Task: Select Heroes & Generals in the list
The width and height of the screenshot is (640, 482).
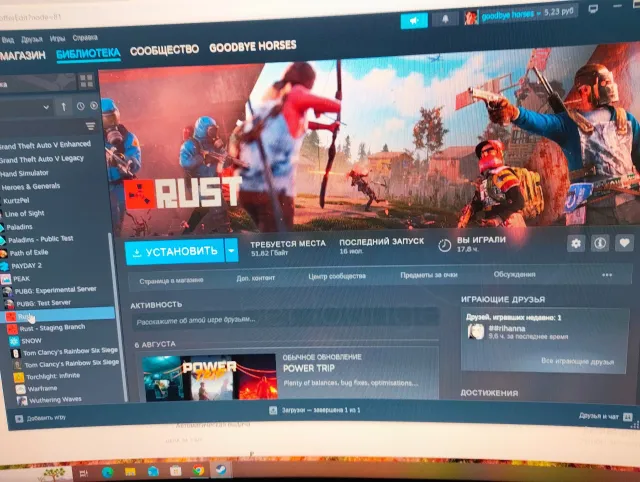Action: coord(31,187)
